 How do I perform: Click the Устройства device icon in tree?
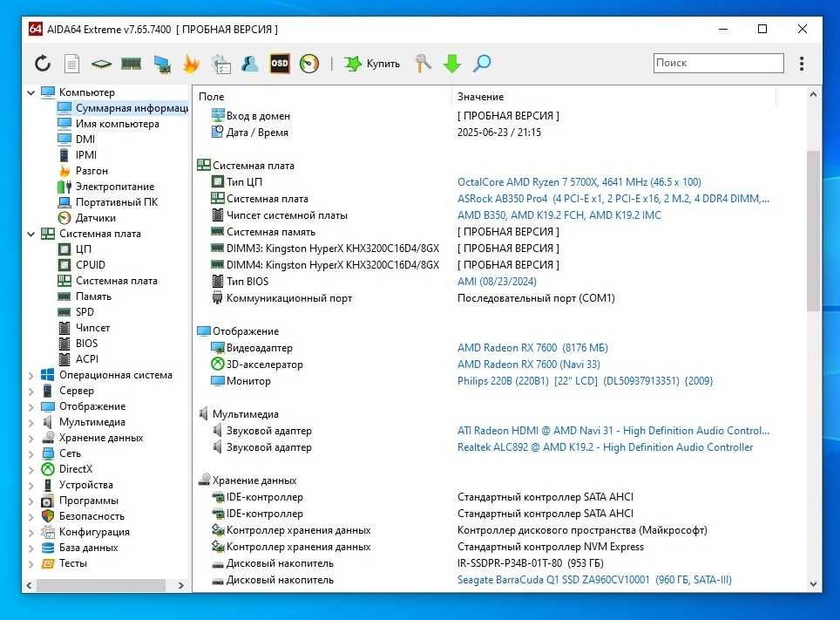(x=48, y=485)
